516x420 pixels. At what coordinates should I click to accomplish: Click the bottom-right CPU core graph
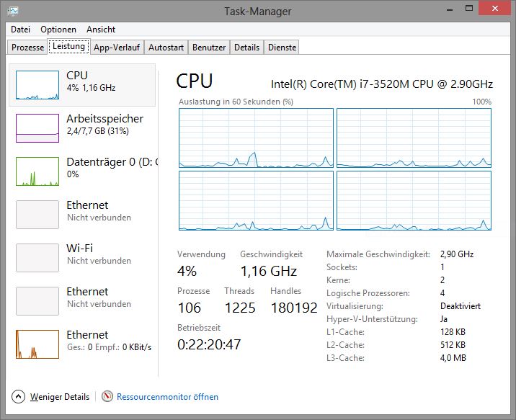pyautogui.click(x=414, y=200)
